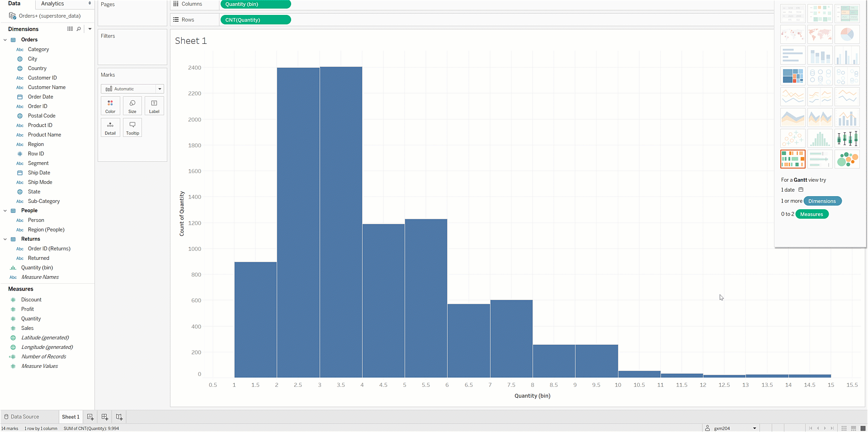Collapse the Orders table folder
Image resolution: width=868 pixels, height=432 pixels.
(x=5, y=40)
